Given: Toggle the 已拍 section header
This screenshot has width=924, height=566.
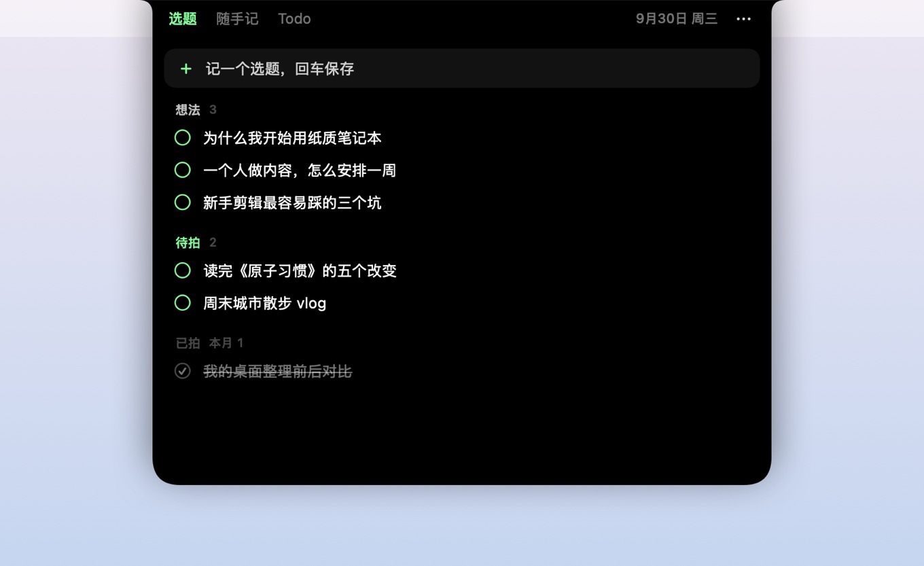Looking at the screenshot, I should [188, 343].
